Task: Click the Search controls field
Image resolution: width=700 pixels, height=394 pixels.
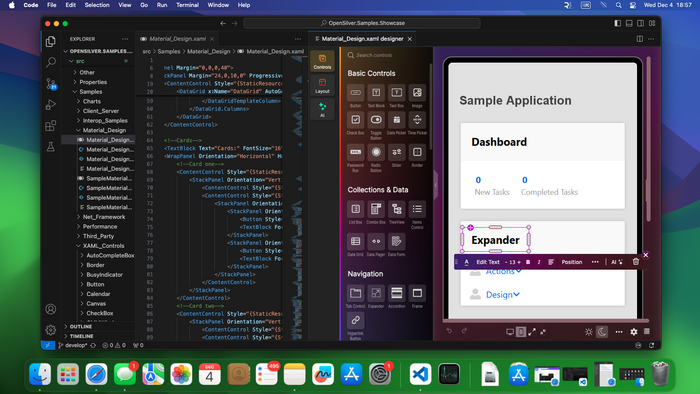Action: (386, 55)
